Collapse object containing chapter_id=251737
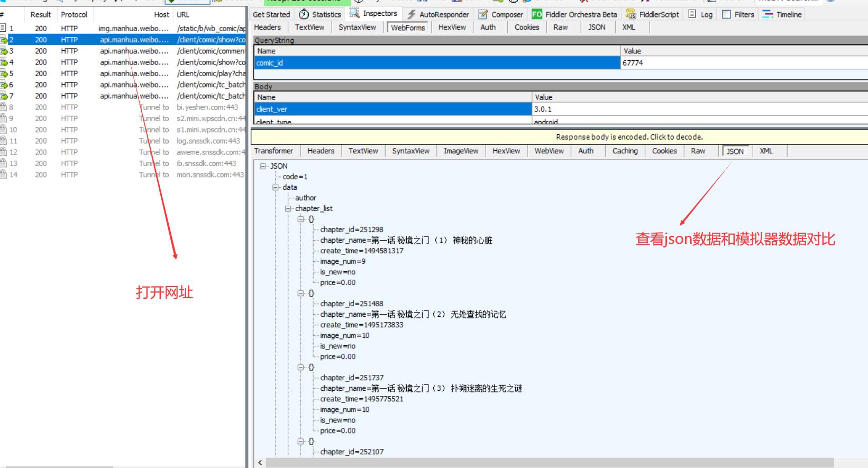The width and height of the screenshot is (868, 468). click(300, 367)
